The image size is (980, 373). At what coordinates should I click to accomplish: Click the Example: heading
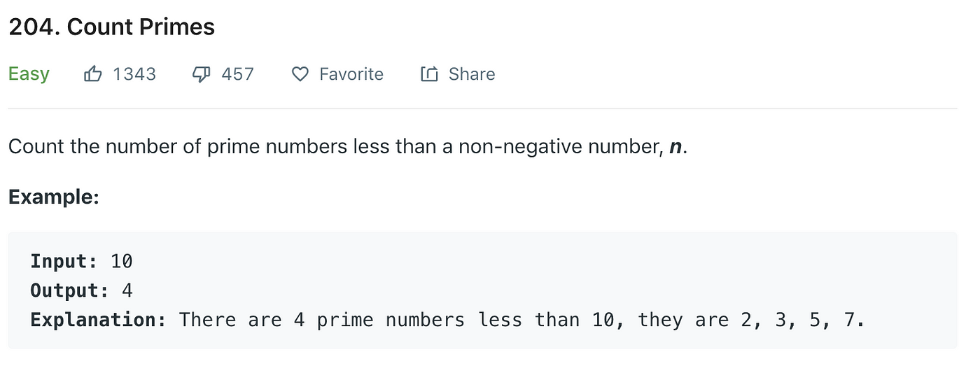click(x=54, y=197)
